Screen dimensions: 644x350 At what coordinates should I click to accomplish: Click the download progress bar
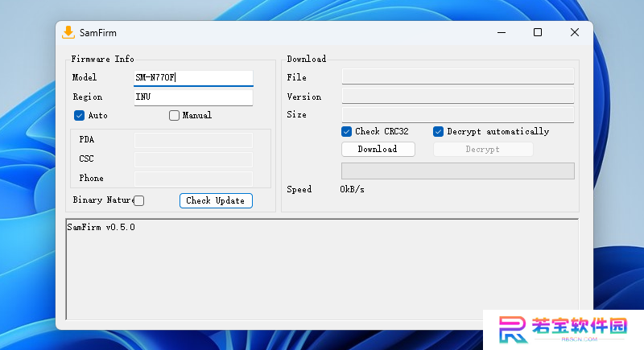458,171
